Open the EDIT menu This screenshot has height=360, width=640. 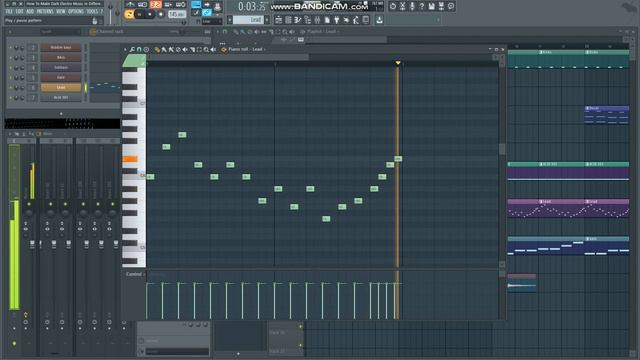(20, 12)
